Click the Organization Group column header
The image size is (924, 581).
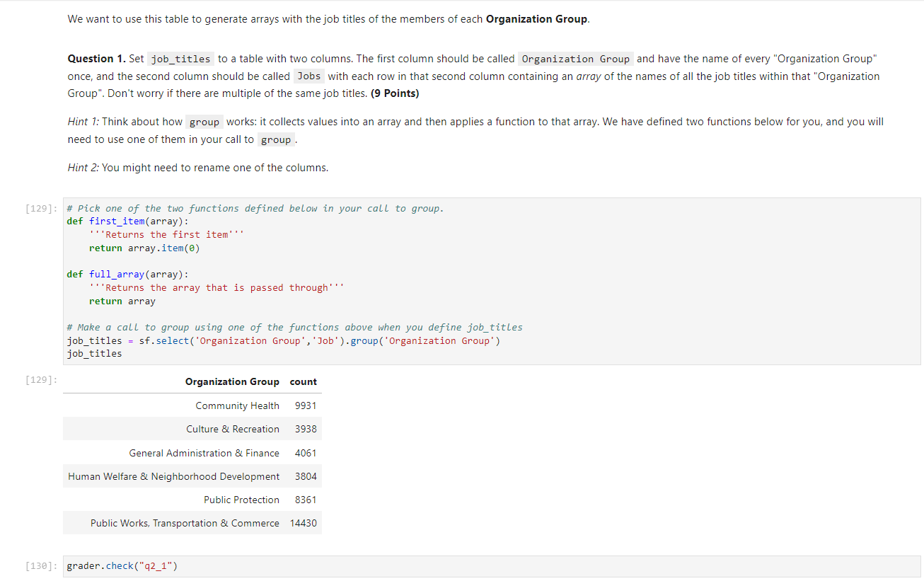coord(232,381)
